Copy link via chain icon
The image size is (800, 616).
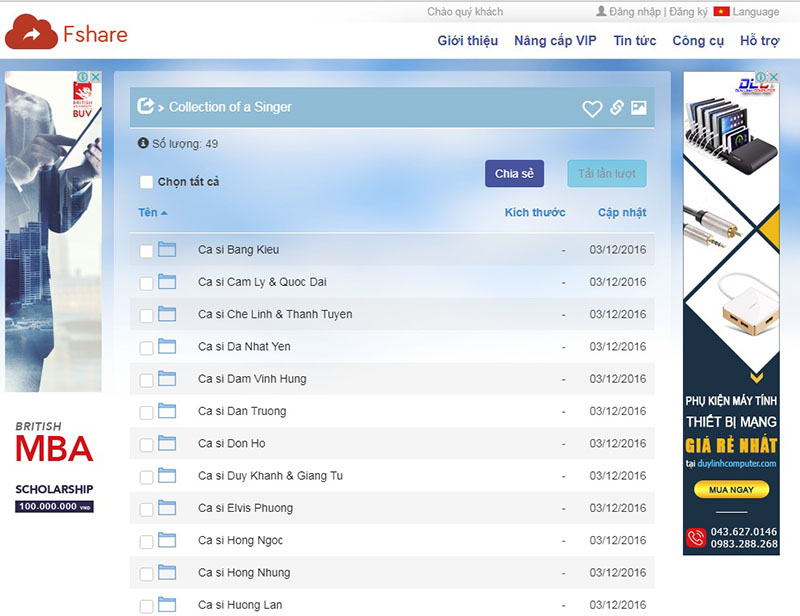617,109
